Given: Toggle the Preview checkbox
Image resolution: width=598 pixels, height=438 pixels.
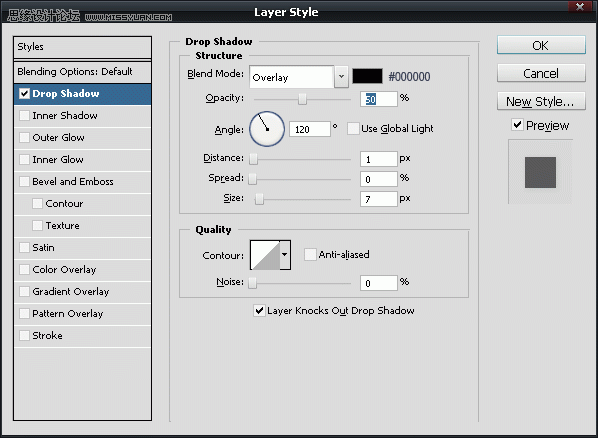Looking at the screenshot, I should coord(517,125).
